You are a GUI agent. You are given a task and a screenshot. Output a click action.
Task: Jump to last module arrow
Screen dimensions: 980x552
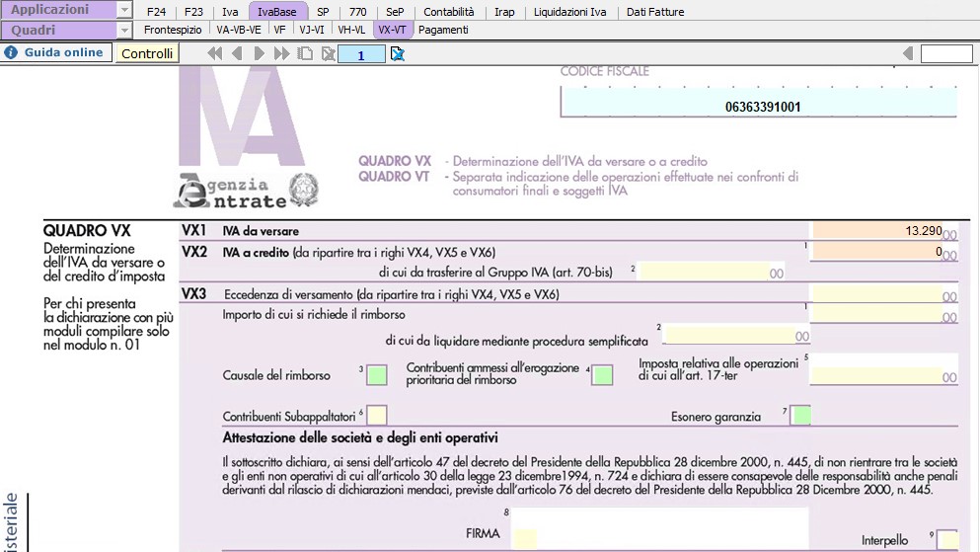282,53
